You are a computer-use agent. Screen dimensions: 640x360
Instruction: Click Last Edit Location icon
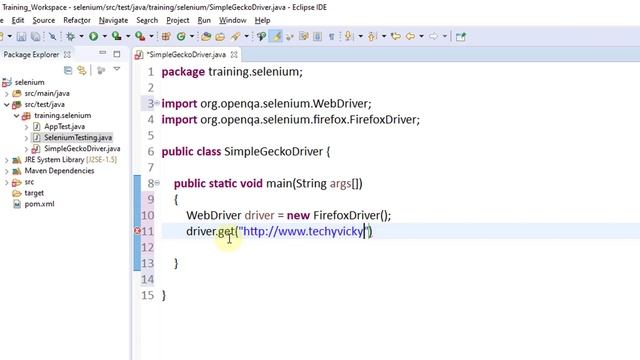[396, 37]
